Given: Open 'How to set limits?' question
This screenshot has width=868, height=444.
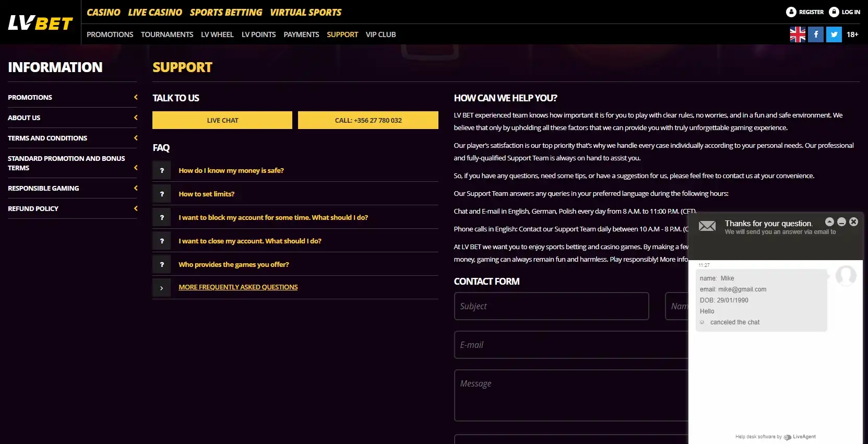Looking at the screenshot, I should pos(207,194).
